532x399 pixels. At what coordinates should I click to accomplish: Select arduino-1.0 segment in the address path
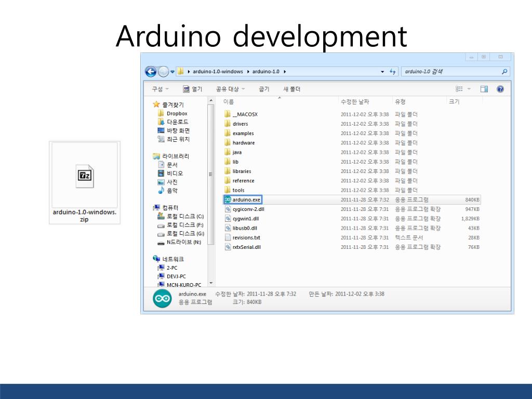point(265,72)
